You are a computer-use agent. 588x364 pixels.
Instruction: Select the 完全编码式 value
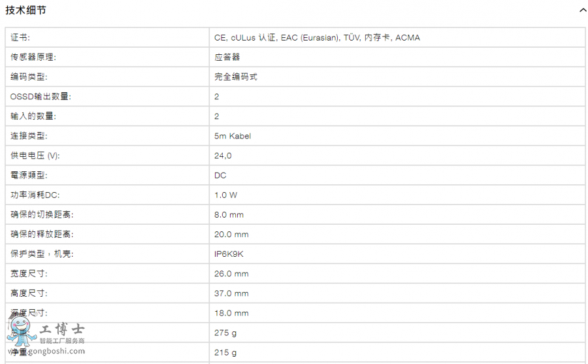click(x=236, y=77)
